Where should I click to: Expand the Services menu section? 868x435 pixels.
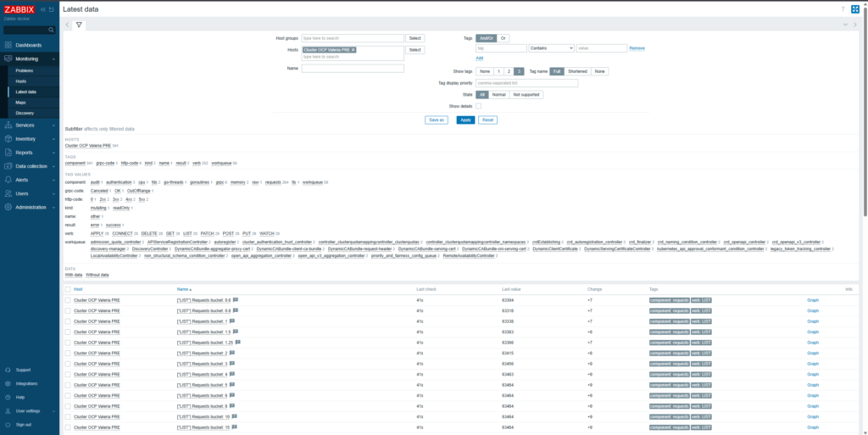53,125
